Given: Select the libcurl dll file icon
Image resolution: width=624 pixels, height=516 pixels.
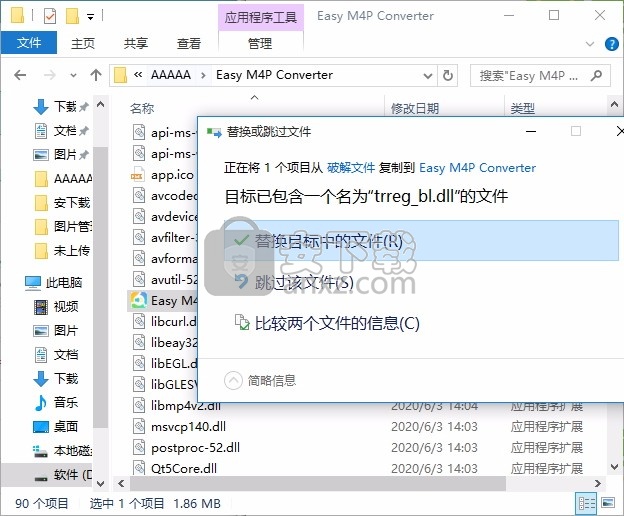Looking at the screenshot, I should click(x=138, y=321).
